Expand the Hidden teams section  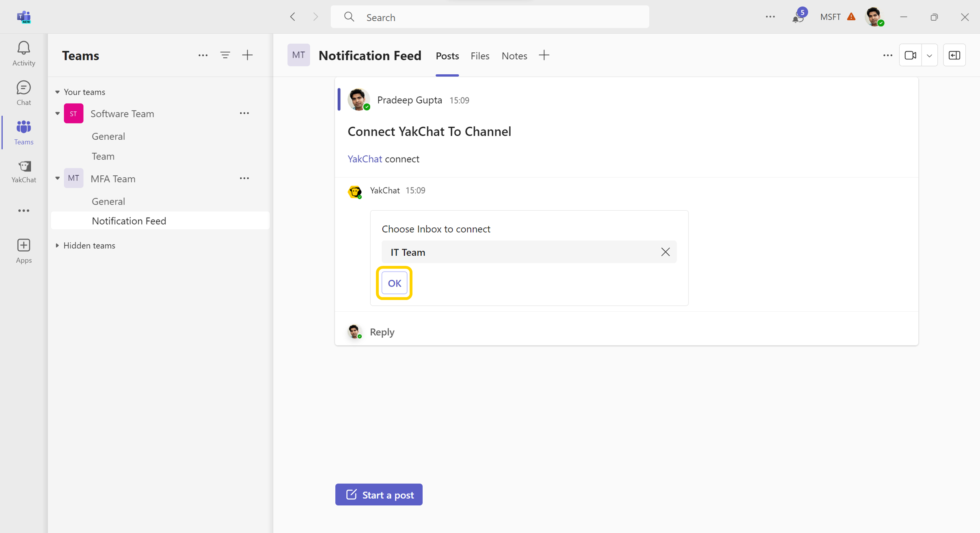(57, 245)
